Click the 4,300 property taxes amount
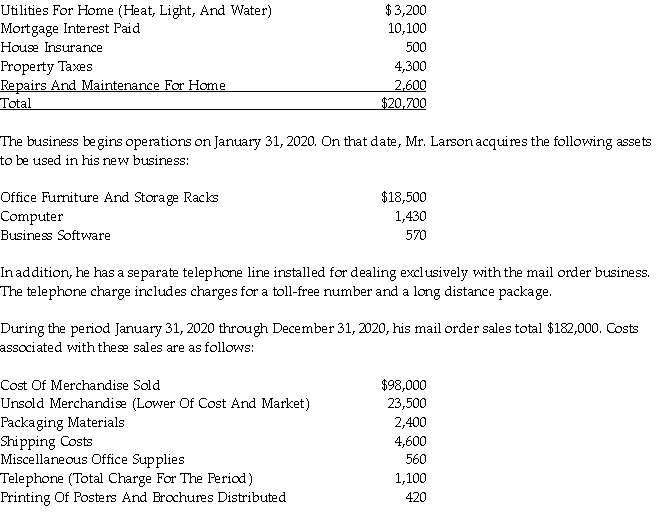Viewport: 666px width, 525px height. tap(411, 66)
